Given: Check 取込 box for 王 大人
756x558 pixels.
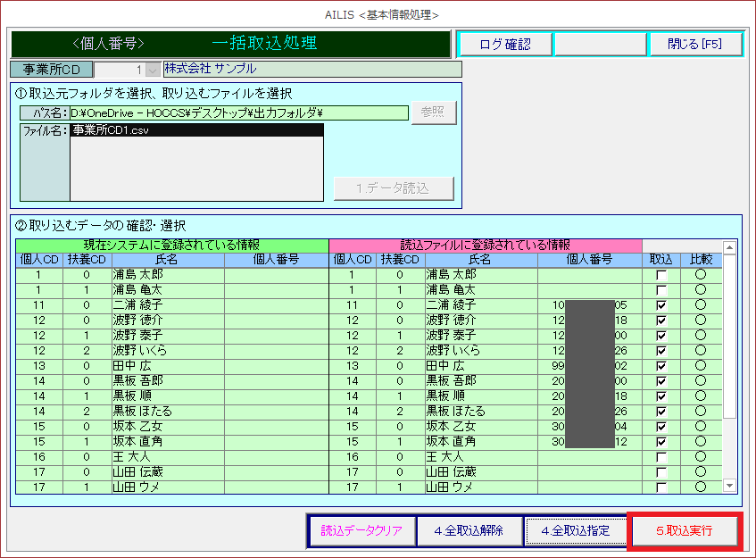Looking at the screenshot, I should tap(661, 457).
